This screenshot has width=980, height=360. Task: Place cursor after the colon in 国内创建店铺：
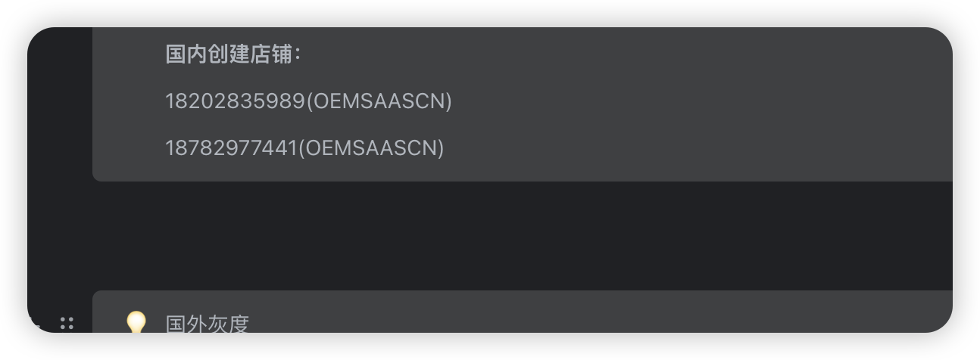coord(301,54)
